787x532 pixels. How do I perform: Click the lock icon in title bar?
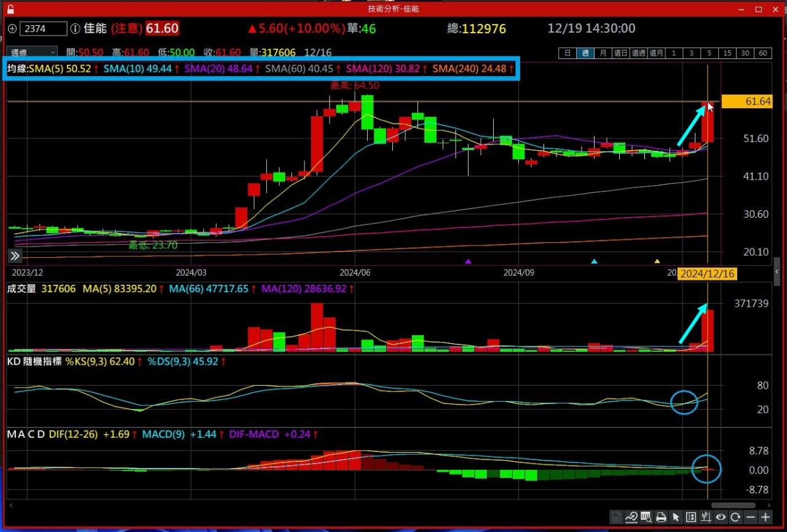coord(10,9)
